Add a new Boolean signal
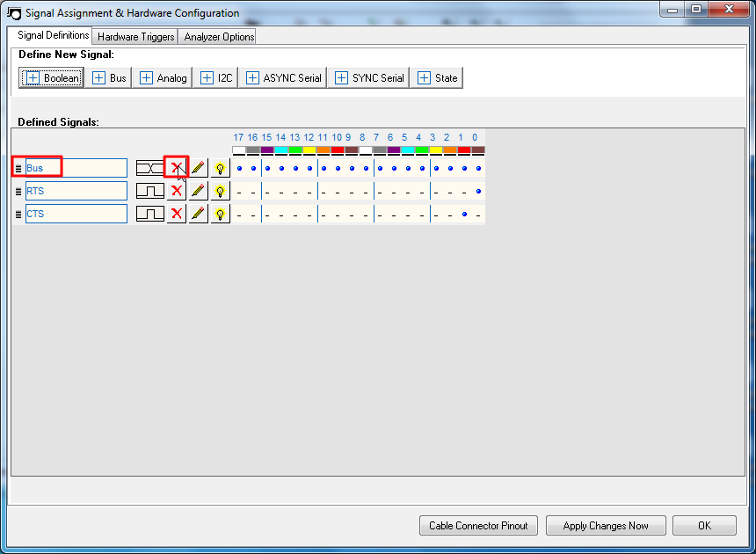 tap(52, 77)
